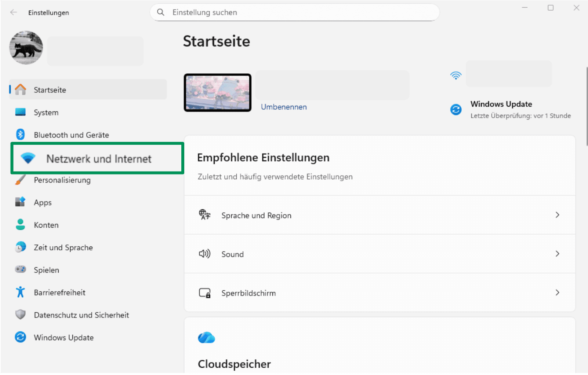Open the System settings category

click(x=46, y=113)
